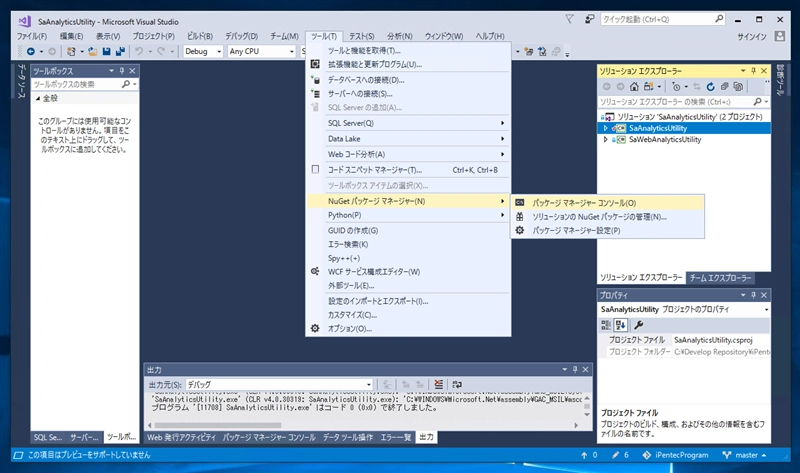
Task: Close the Output panel
Action: tap(586, 369)
